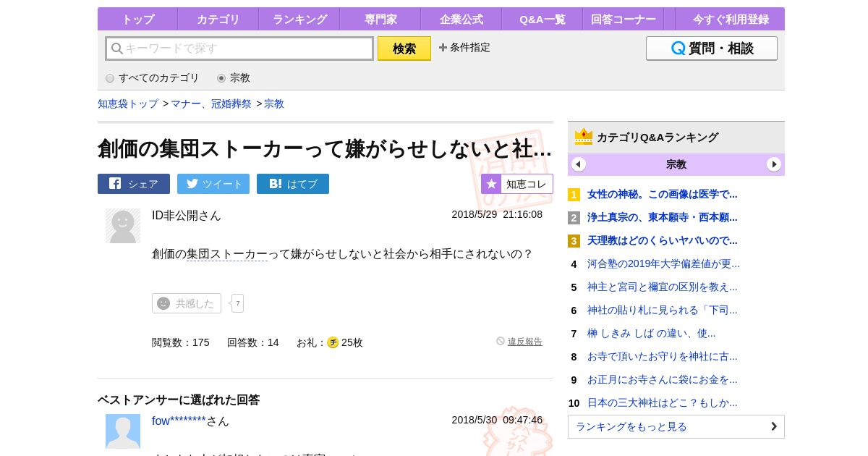Open the Q&A一覧 tab
Image resolution: width=868 pixels, height=456 pixels.
(542, 20)
